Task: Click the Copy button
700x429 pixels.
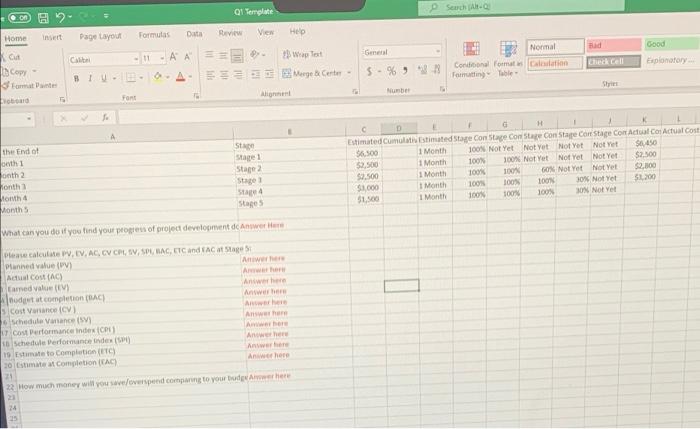Action: click(x=16, y=72)
